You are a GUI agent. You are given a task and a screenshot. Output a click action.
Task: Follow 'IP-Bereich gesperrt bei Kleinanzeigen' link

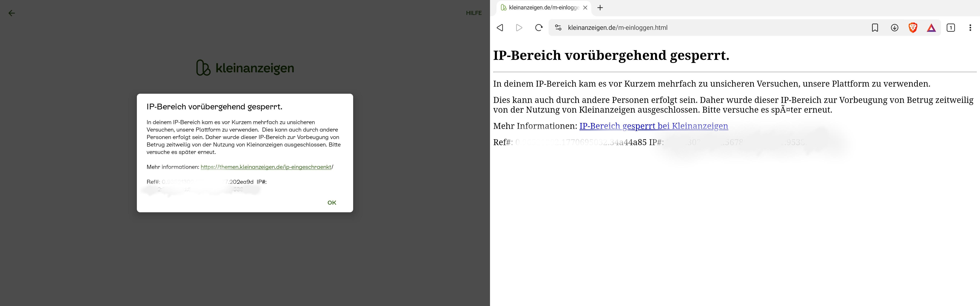click(x=654, y=126)
